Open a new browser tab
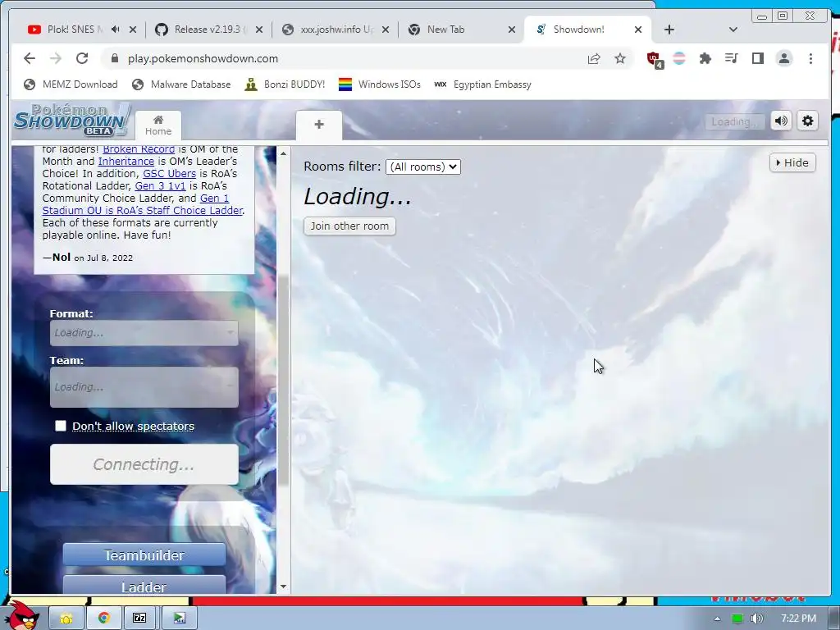Viewport: 840px width, 630px height. 669,30
